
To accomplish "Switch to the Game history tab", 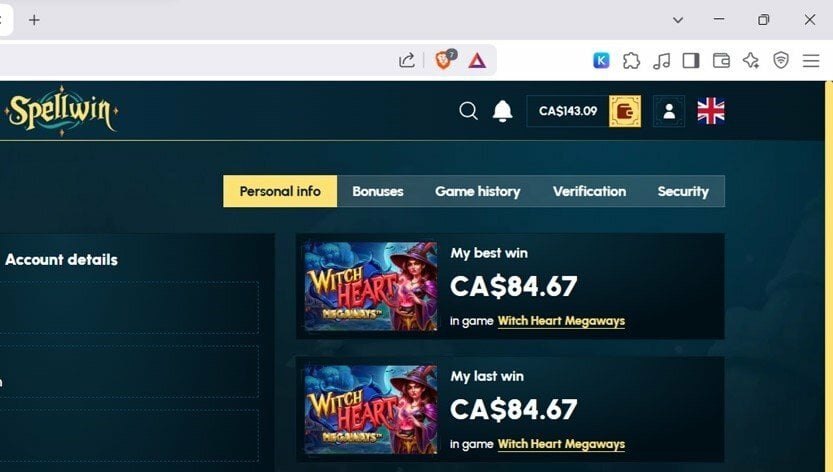I will point(478,191).
